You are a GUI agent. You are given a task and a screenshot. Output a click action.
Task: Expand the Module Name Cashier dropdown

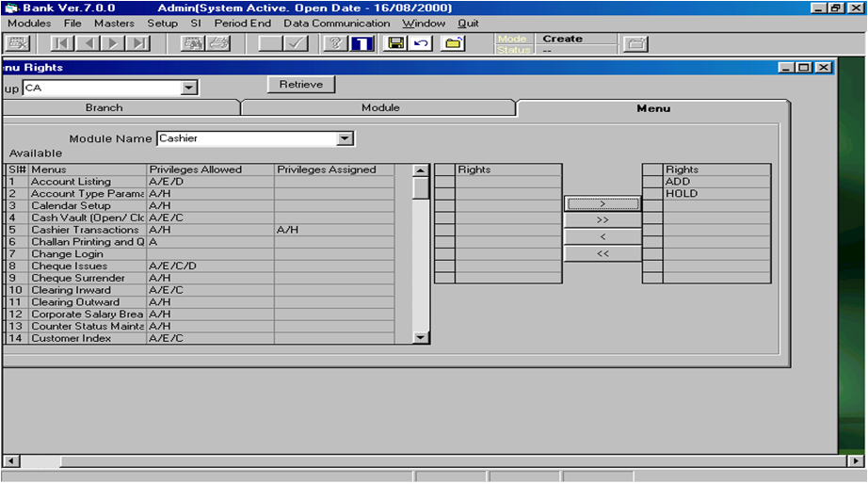coord(345,138)
